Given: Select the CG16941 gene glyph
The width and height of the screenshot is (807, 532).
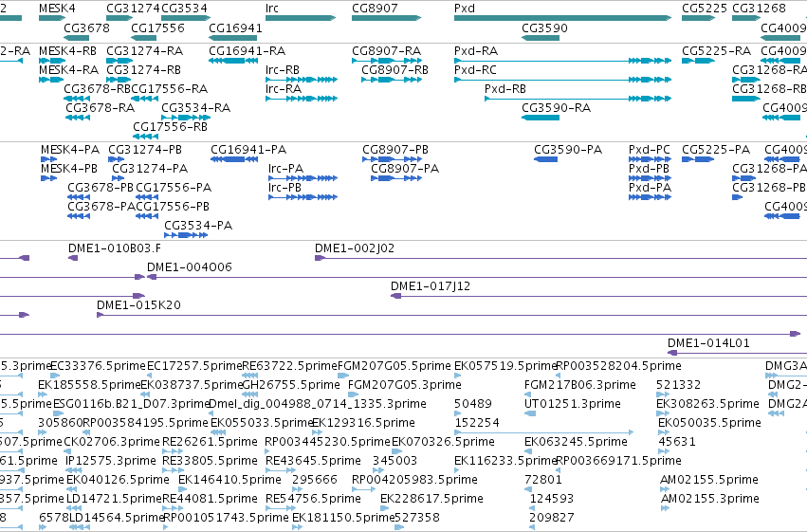Looking at the screenshot, I should (x=232, y=38).
